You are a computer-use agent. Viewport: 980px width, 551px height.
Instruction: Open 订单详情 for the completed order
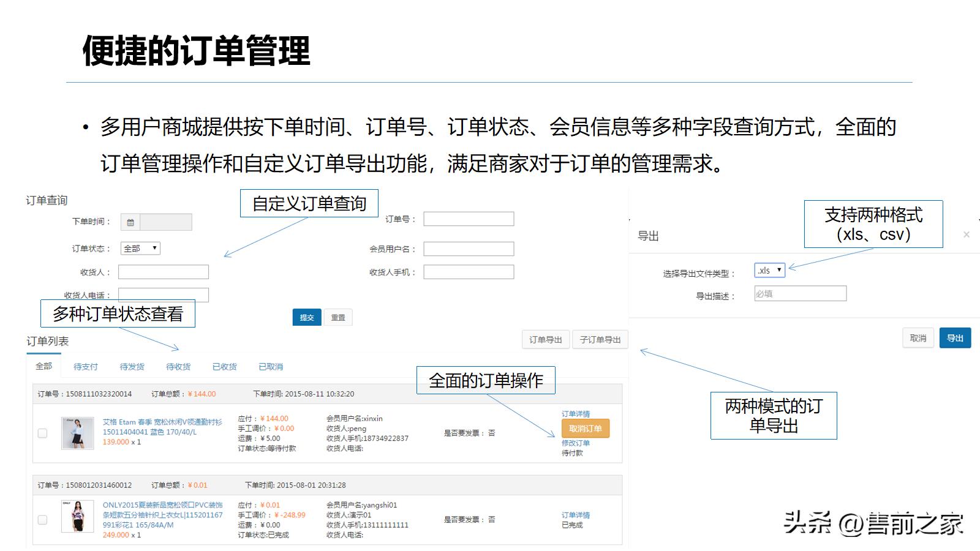[x=575, y=515]
